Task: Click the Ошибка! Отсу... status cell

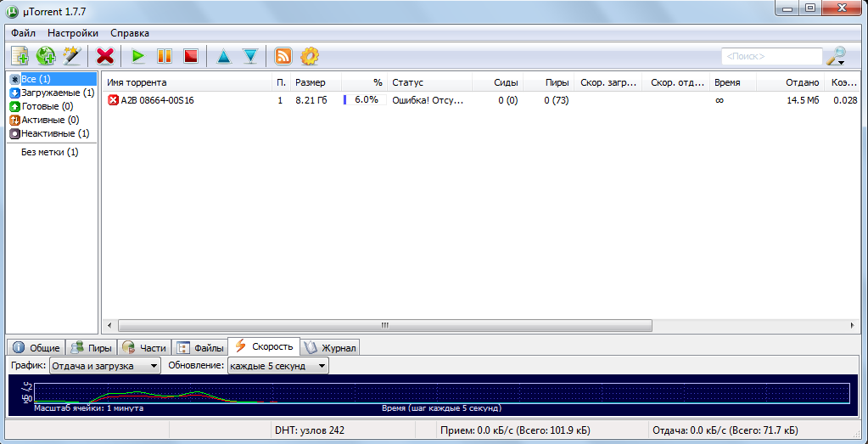Action: coord(427,100)
